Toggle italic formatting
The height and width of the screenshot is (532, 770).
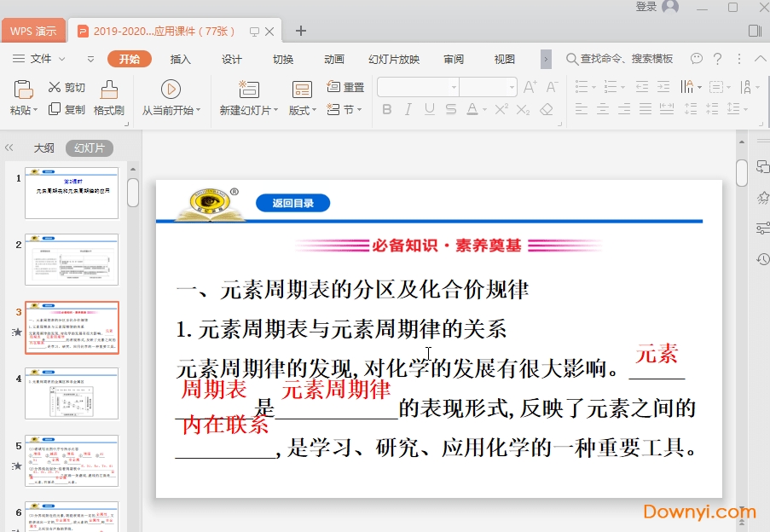[x=408, y=109]
